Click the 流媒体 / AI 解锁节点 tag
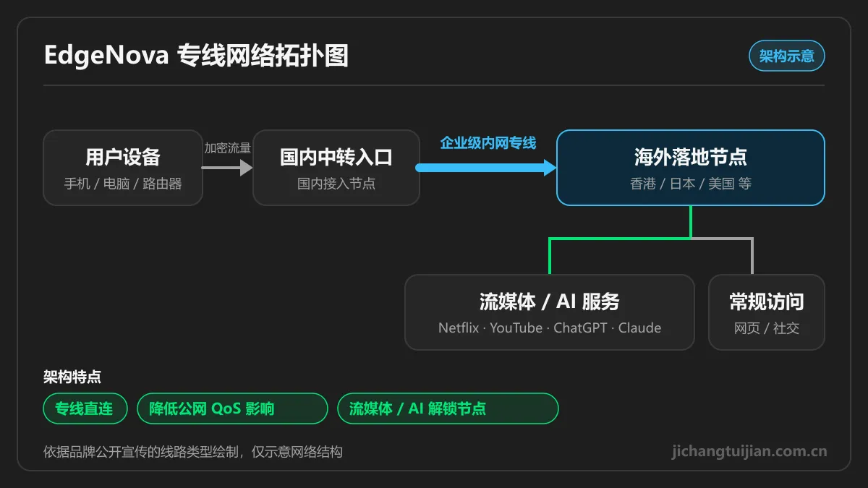 448,408
